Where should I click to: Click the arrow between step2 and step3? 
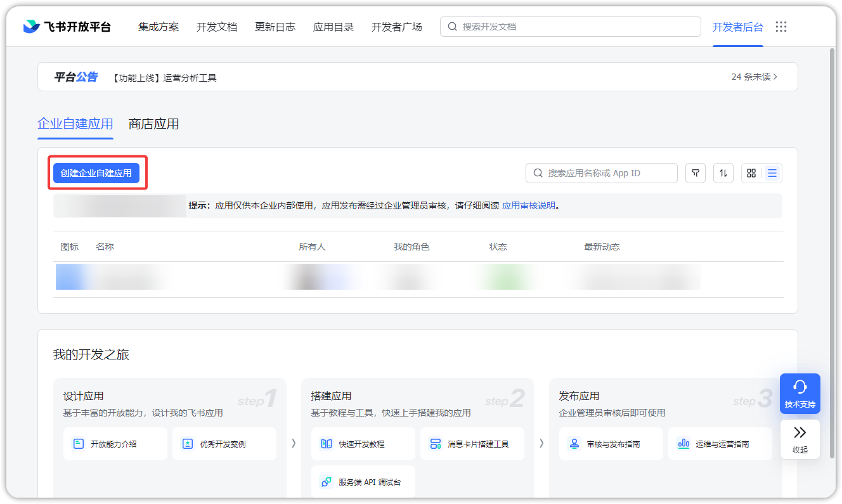541,444
